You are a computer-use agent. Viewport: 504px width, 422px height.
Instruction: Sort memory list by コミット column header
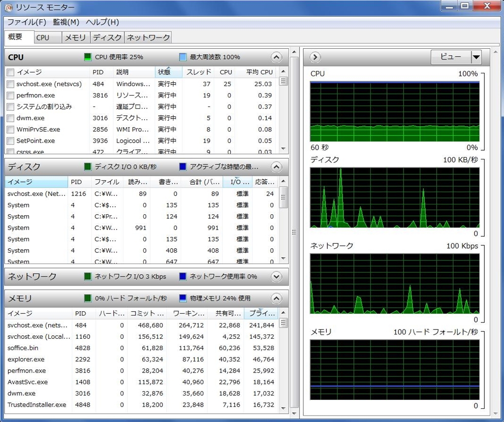[147, 313]
